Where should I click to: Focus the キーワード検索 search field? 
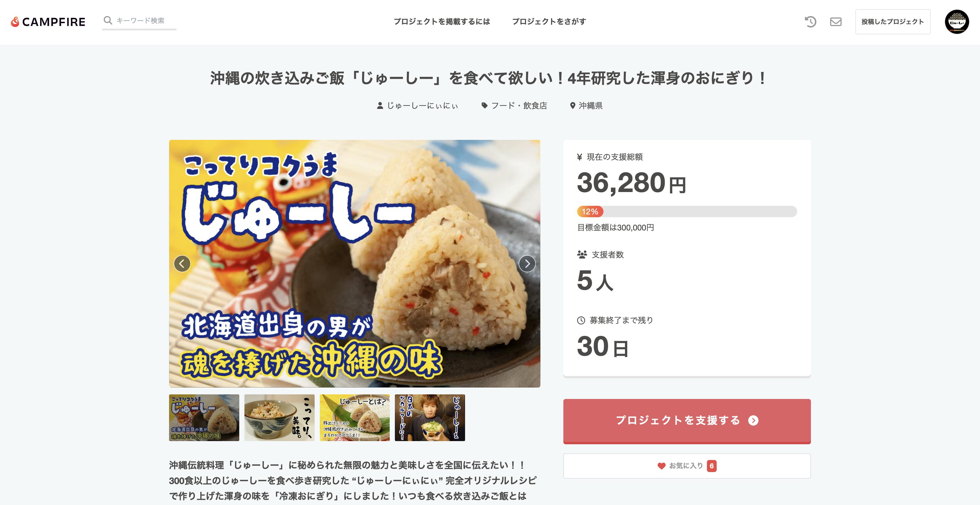pos(139,21)
